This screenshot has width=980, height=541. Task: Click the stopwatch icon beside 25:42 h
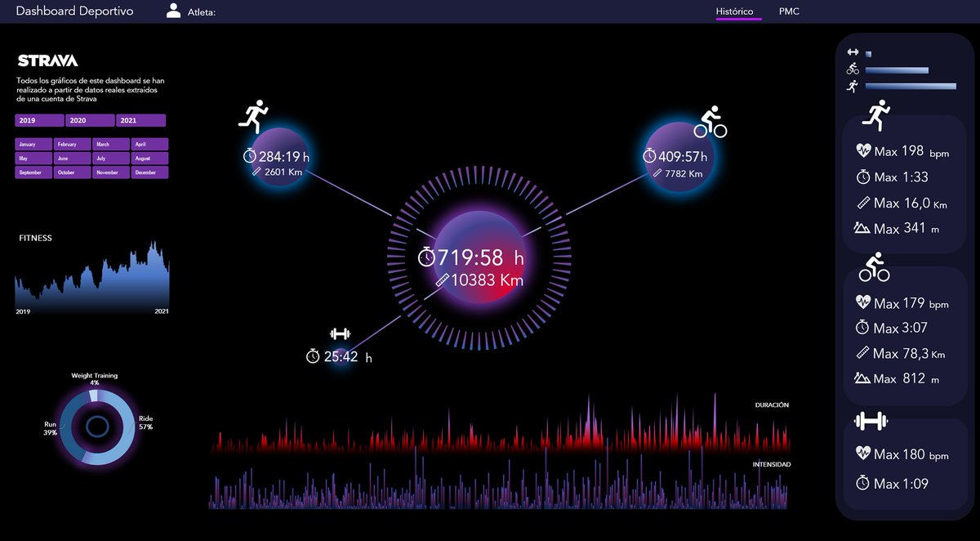pyautogui.click(x=313, y=356)
